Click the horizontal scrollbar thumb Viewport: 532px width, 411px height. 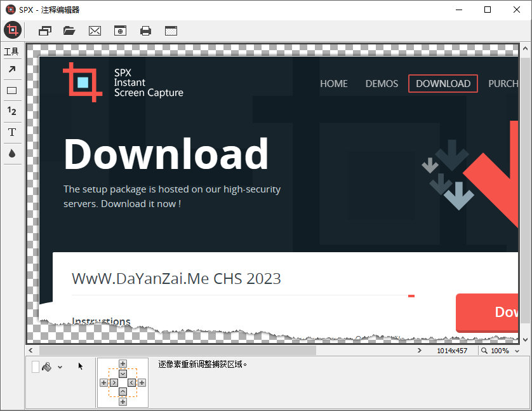(178, 351)
